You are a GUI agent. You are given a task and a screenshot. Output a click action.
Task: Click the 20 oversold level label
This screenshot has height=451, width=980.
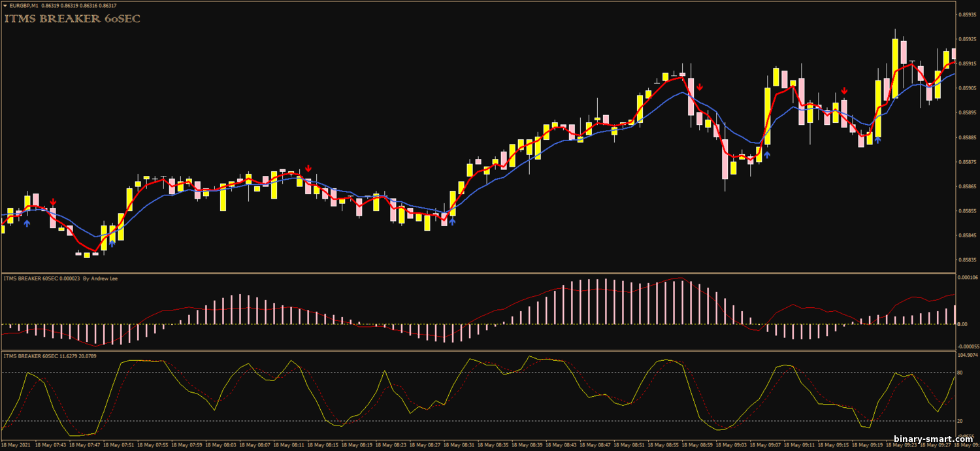(960, 421)
